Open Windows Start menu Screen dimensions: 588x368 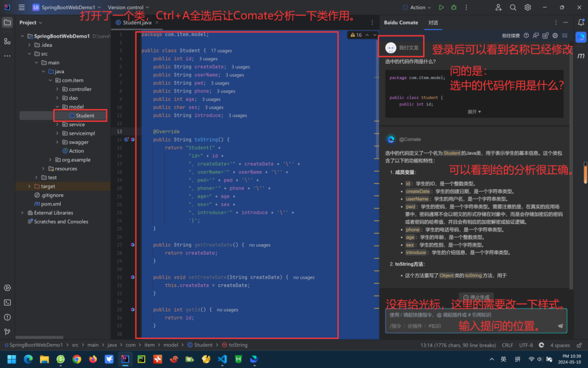(12, 359)
